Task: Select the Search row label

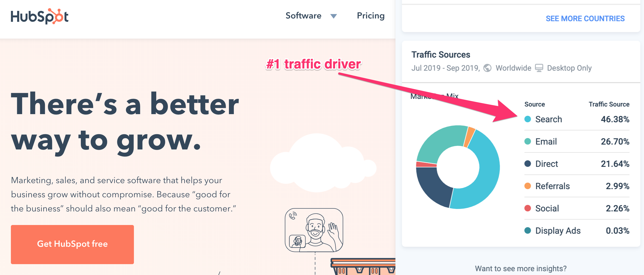Action: (548, 119)
